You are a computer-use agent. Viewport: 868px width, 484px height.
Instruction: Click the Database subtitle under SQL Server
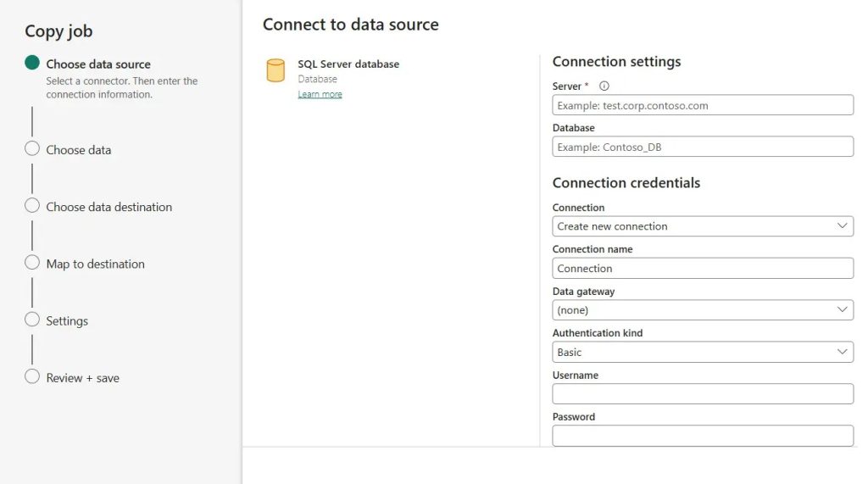click(317, 79)
